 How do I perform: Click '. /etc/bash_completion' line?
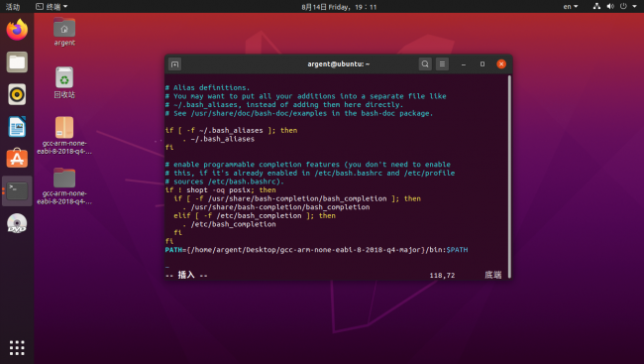[229, 224]
